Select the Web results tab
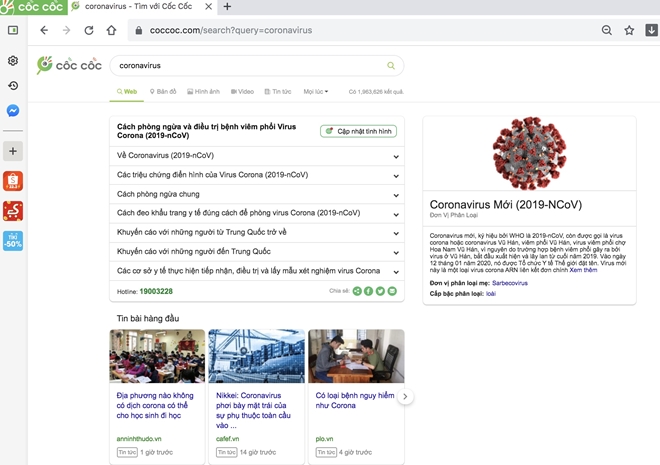Viewport: 660px width, 465px height. [x=127, y=91]
